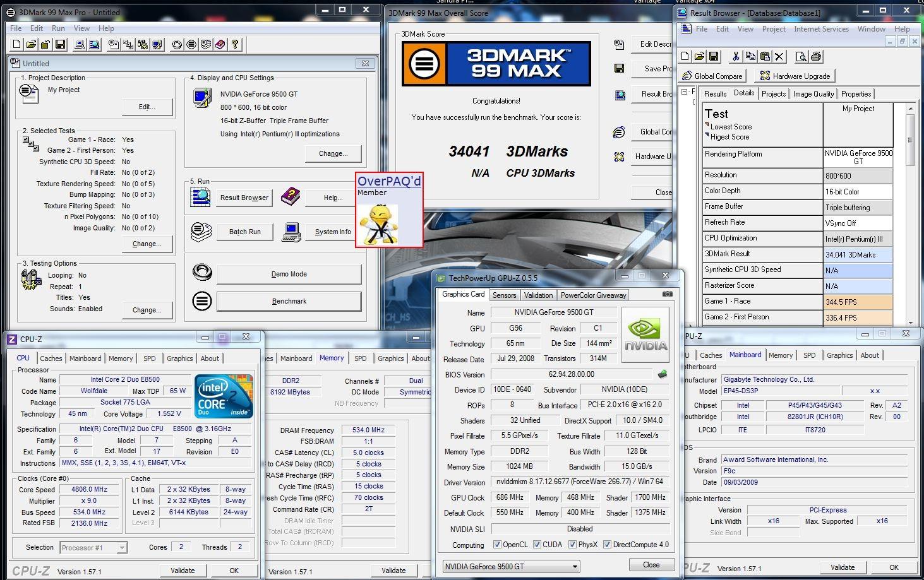Click question mark icon in 3DMark toolbar
This screenshot has height=580, width=924.
point(235,44)
